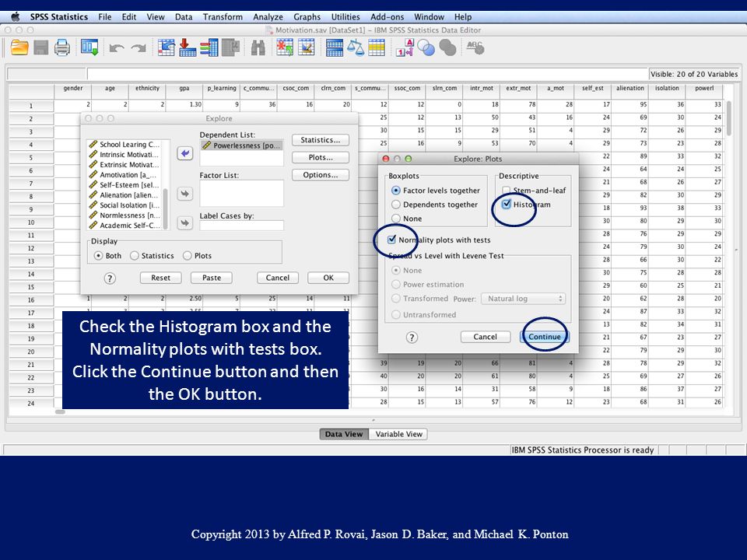Click the data editor vertical scrollbar

tap(730, 117)
